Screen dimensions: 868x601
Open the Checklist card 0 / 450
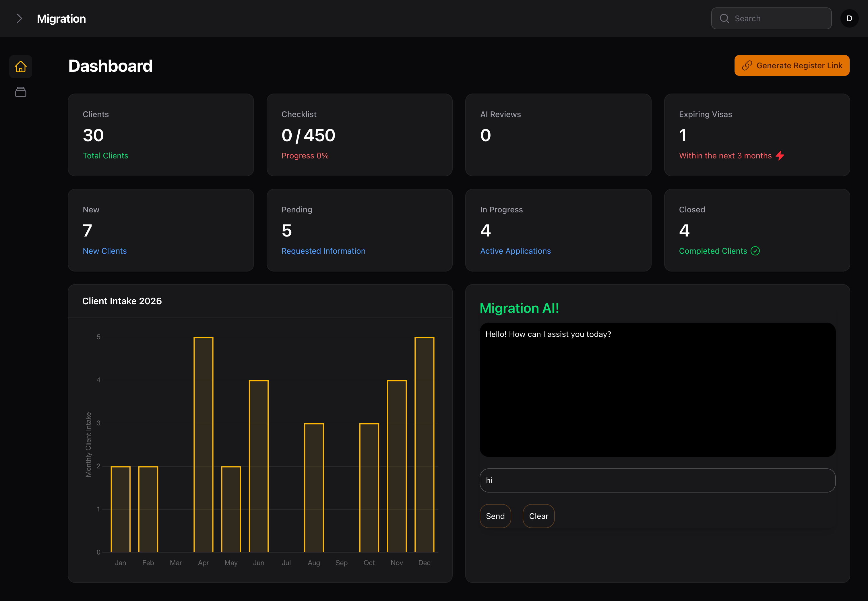pyautogui.click(x=359, y=135)
